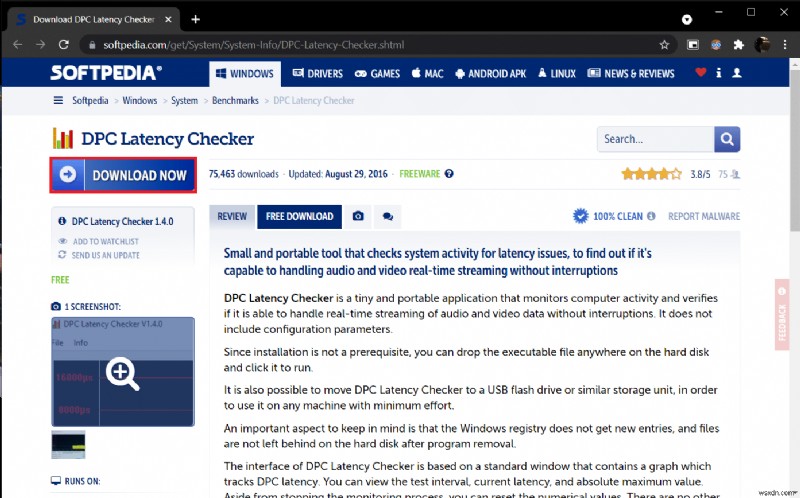
Task: Go to Softpedia breadcrumb link
Action: [x=90, y=101]
